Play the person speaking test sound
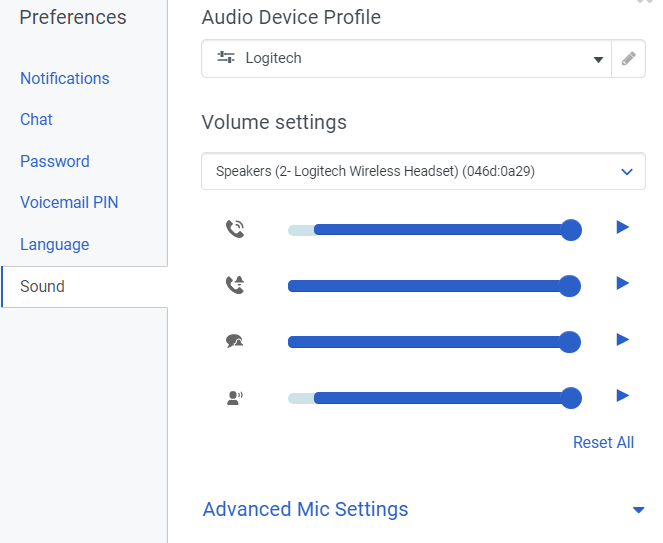Screen dimensions: 663x543 [x=622, y=396]
